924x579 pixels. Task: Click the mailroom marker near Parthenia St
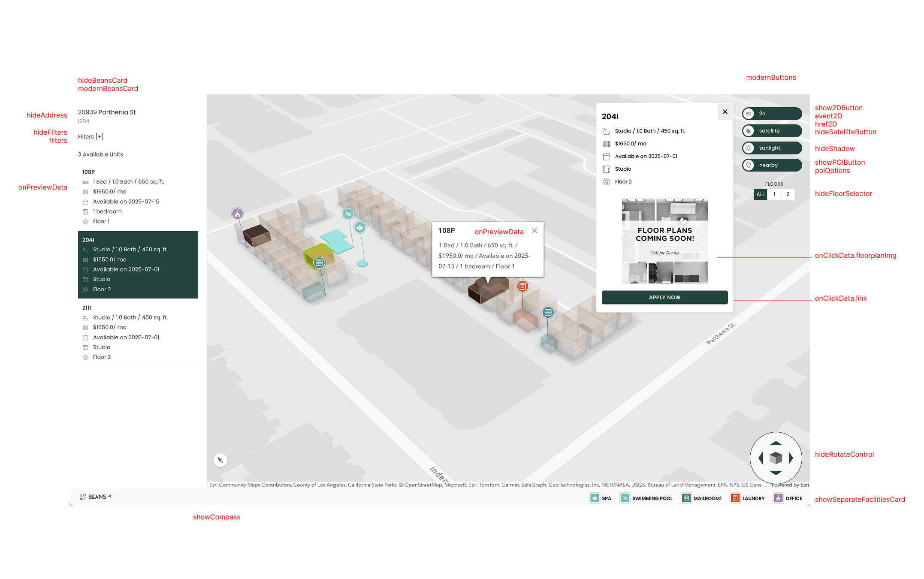click(548, 312)
